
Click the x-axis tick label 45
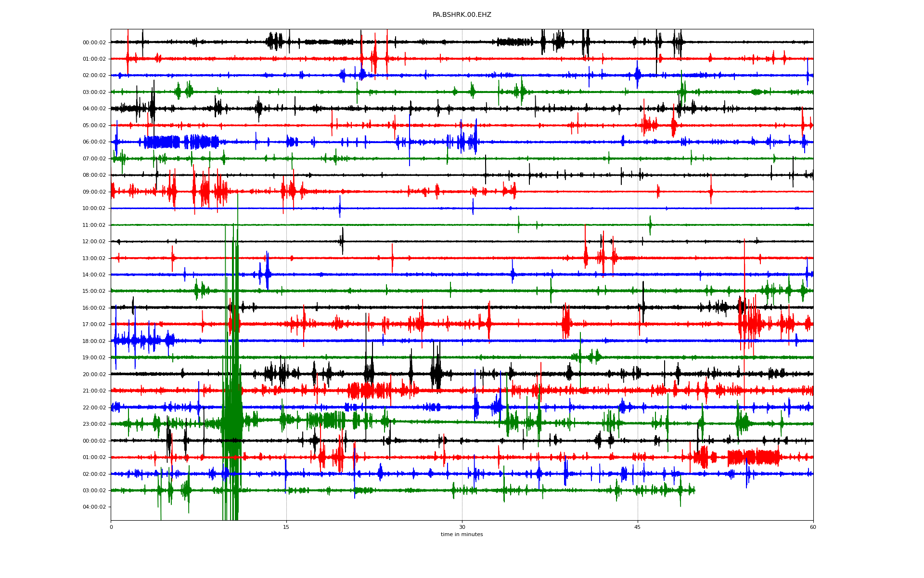[x=638, y=527]
